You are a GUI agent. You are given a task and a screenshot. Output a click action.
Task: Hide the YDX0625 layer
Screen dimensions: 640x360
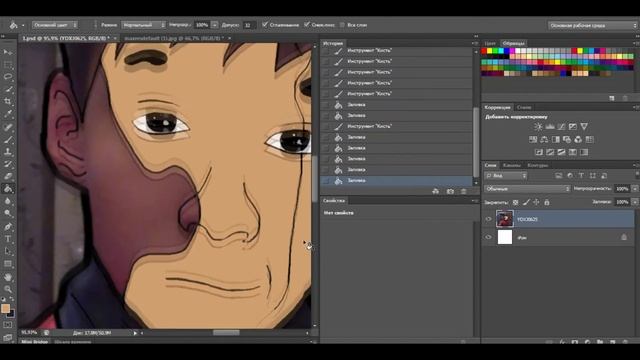click(488, 219)
